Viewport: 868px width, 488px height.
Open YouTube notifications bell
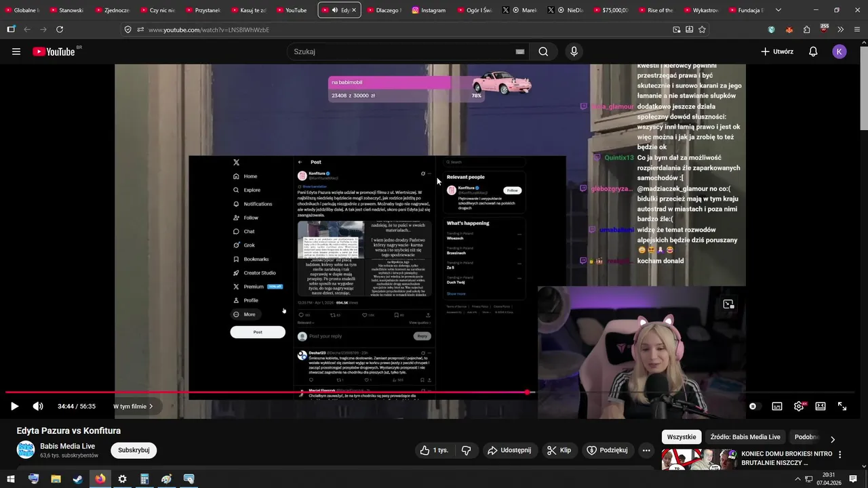point(813,52)
